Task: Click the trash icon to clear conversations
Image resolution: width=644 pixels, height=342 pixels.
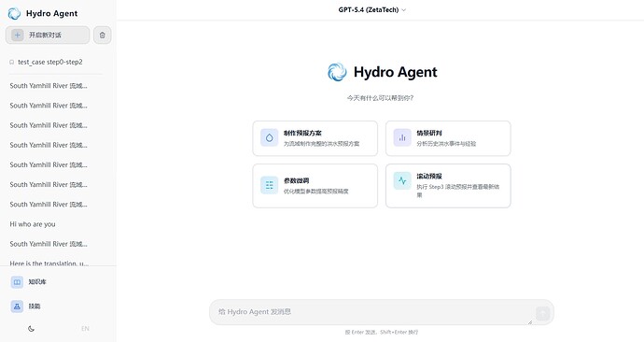Action: [103, 35]
